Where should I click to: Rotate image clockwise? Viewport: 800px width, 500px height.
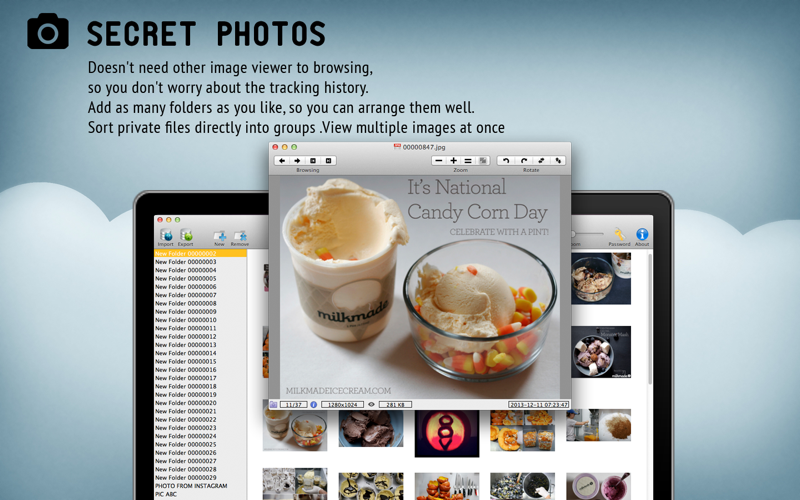pos(523,161)
